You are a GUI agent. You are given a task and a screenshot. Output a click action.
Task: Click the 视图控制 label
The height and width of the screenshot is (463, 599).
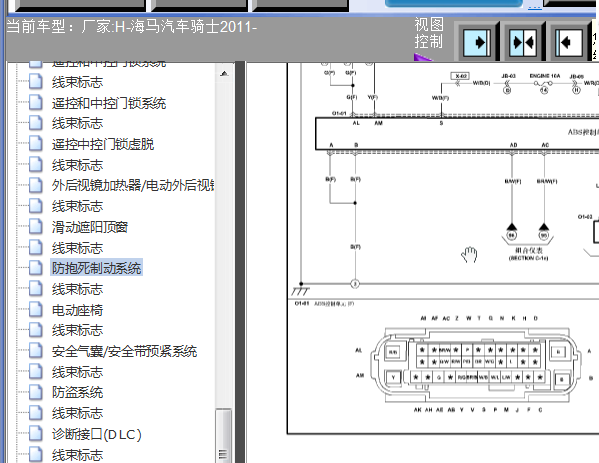(x=429, y=33)
